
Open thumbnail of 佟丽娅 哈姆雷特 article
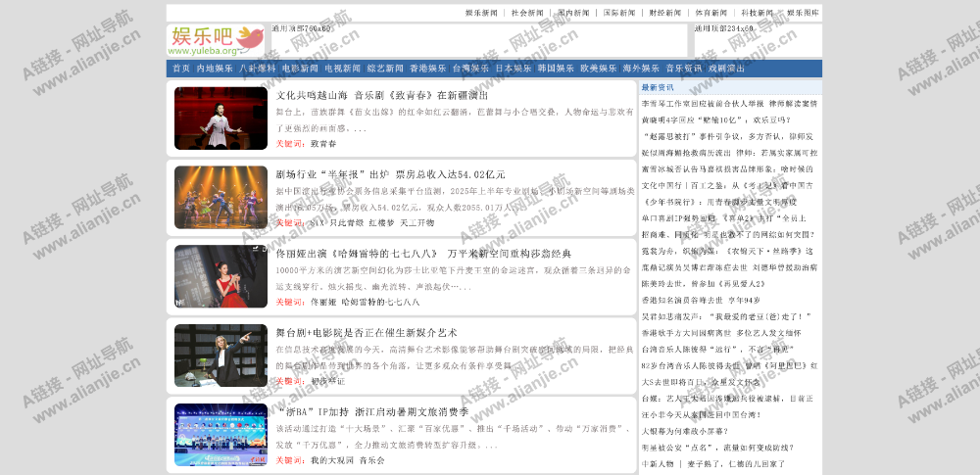click(x=220, y=276)
